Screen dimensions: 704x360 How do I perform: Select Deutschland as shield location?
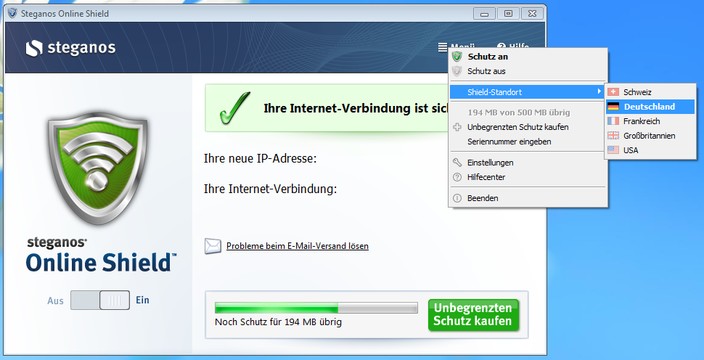click(x=650, y=107)
